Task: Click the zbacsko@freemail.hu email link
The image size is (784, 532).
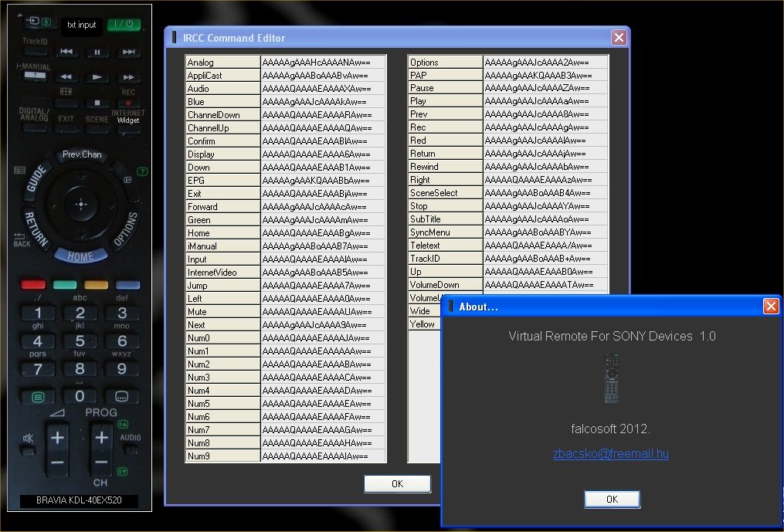Action: pyautogui.click(x=610, y=453)
